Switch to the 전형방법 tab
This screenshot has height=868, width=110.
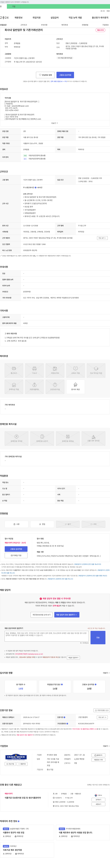click(x=85, y=25)
